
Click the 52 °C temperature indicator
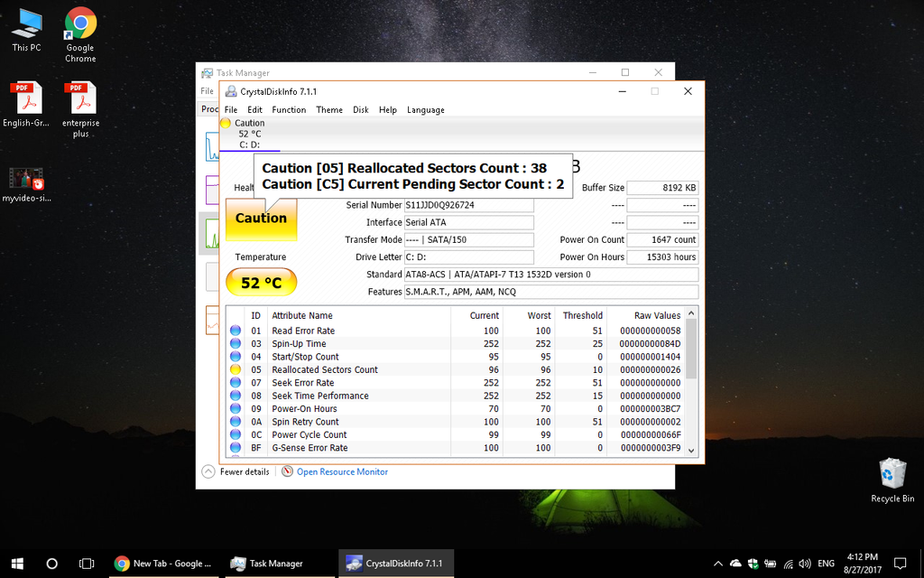click(x=261, y=283)
